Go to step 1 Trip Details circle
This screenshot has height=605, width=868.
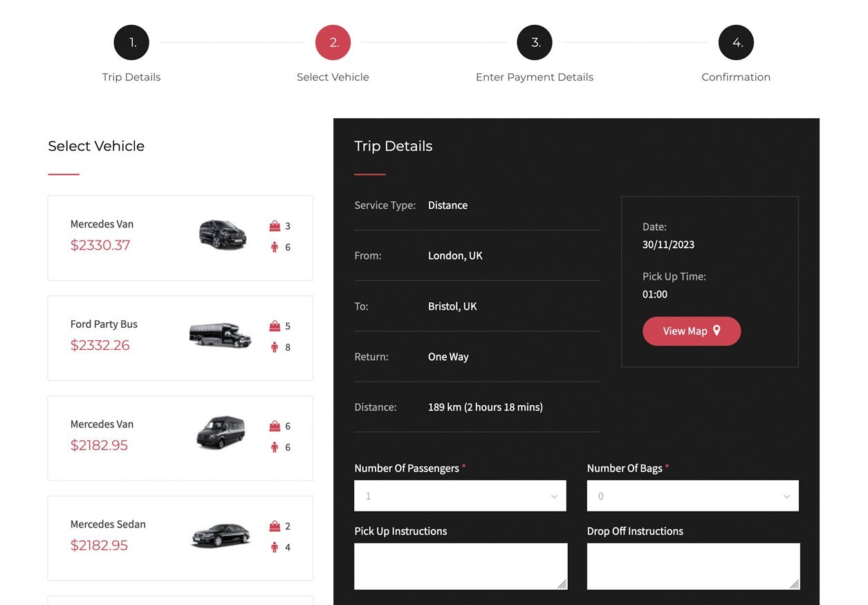pos(131,42)
